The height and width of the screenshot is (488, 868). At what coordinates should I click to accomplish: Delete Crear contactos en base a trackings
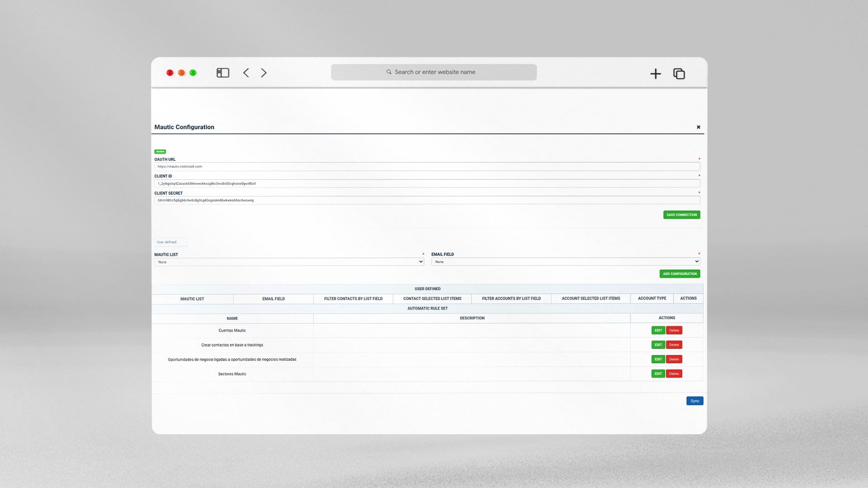[x=674, y=345]
